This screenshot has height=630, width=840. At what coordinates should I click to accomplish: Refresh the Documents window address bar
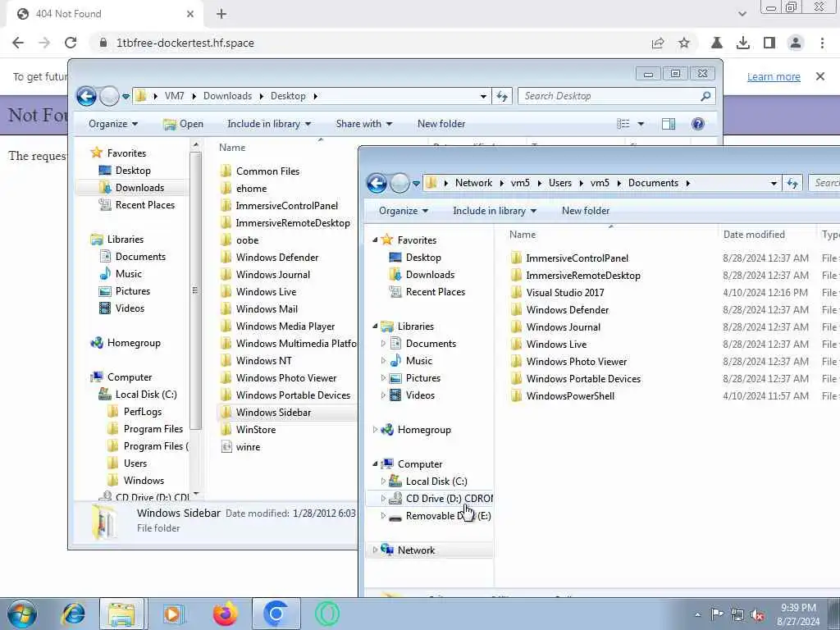click(x=792, y=183)
